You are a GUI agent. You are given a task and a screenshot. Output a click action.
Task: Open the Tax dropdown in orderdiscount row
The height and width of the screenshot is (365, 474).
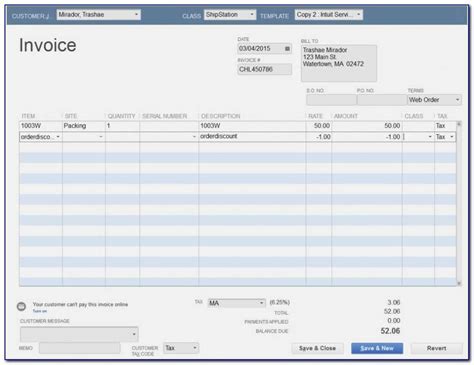click(x=452, y=137)
